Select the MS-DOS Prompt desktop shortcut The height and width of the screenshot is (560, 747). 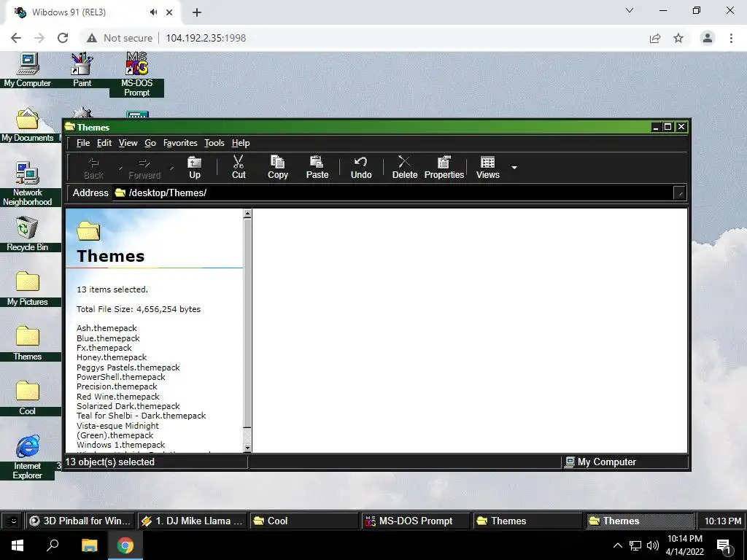click(136, 75)
